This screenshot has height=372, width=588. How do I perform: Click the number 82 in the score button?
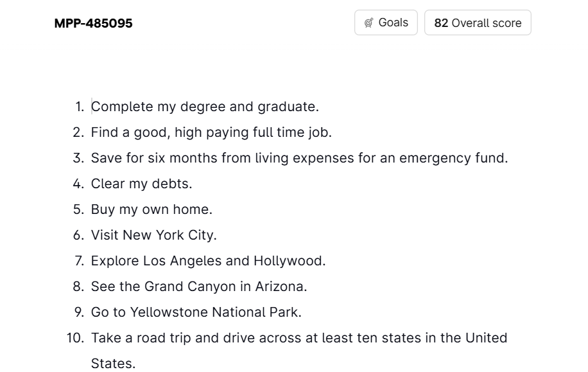(x=441, y=23)
